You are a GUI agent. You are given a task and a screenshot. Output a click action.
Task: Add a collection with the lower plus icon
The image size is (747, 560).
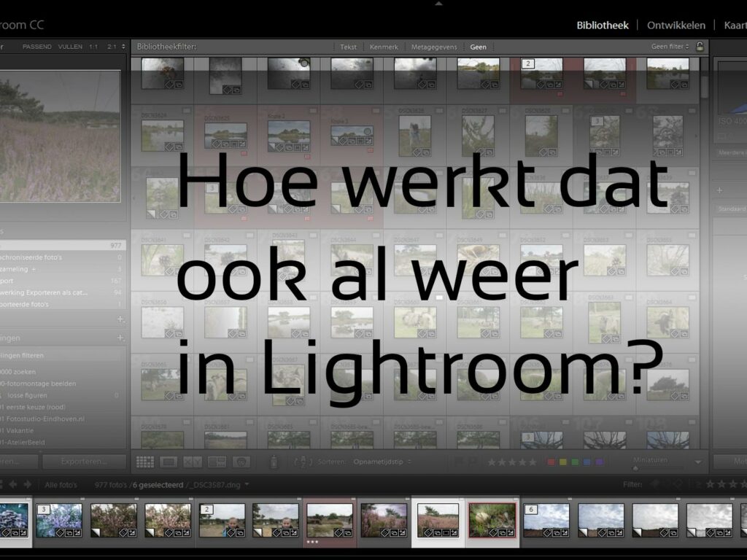coord(120,338)
